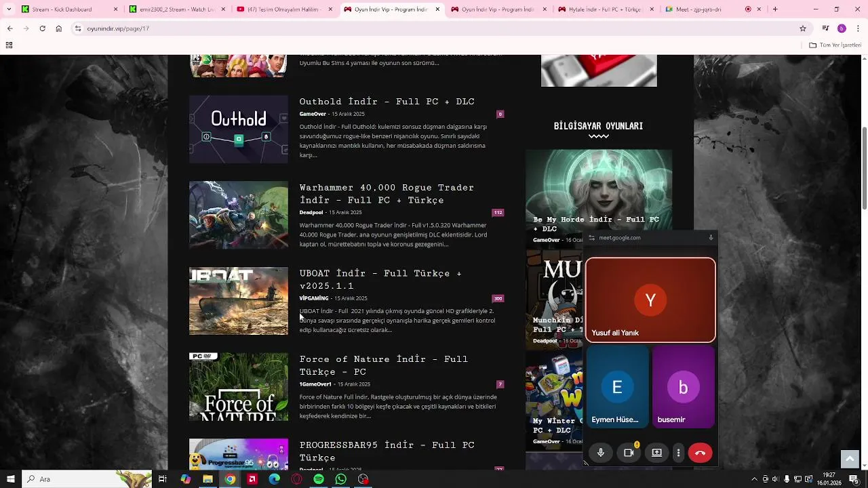End the call with the red hang-up button
The height and width of the screenshot is (488, 868).
pos(701,453)
